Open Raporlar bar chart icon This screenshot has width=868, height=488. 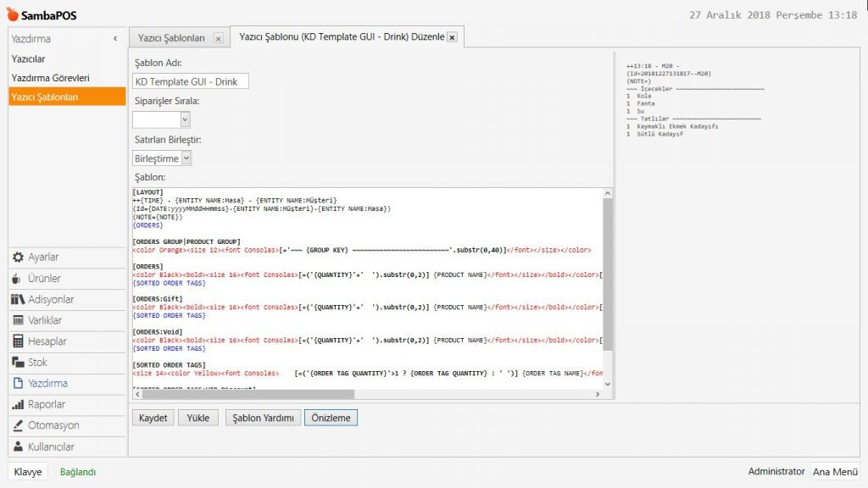[x=17, y=405]
